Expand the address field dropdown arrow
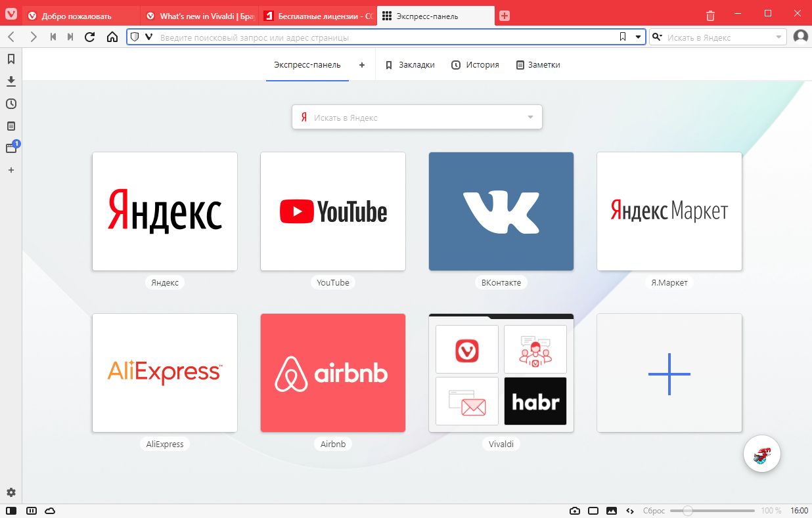The image size is (812, 518). 638,37
